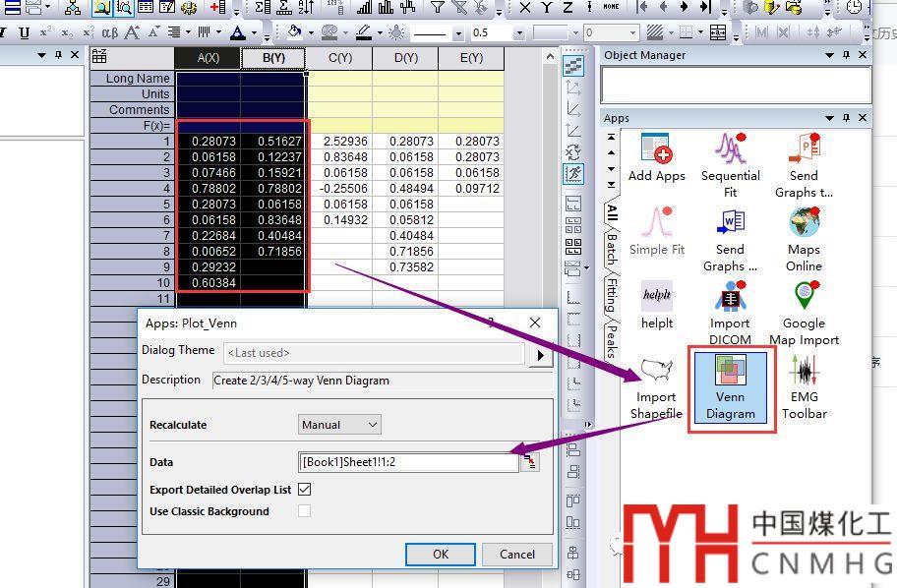Open the line width 0.5 dropdown

tap(519, 33)
